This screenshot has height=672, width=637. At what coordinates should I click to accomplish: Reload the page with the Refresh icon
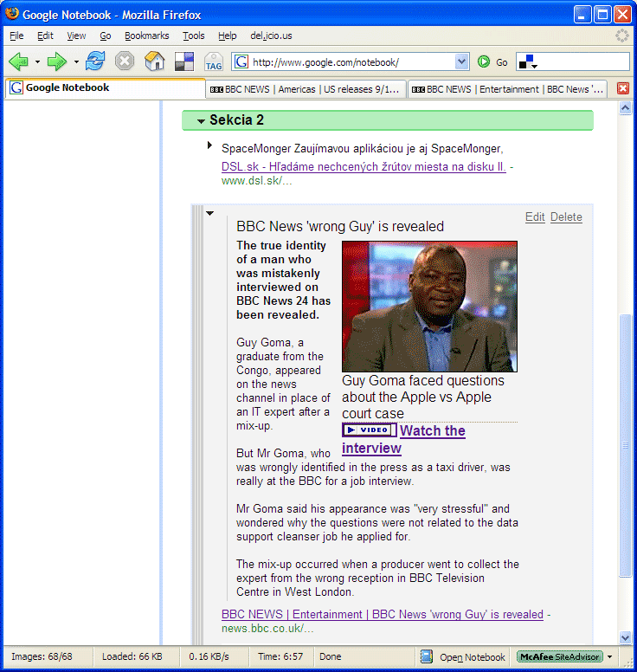pos(95,61)
